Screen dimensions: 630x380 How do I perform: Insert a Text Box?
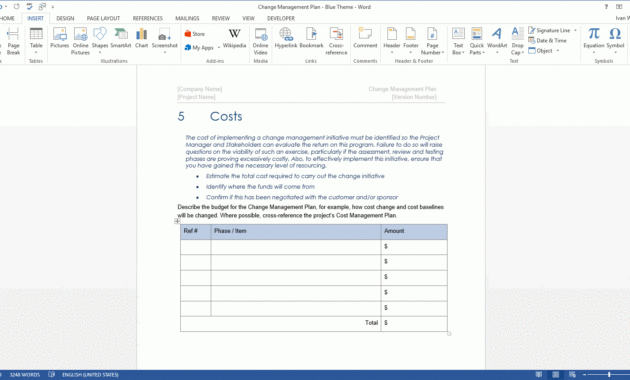pyautogui.click(x=458, y=41)
